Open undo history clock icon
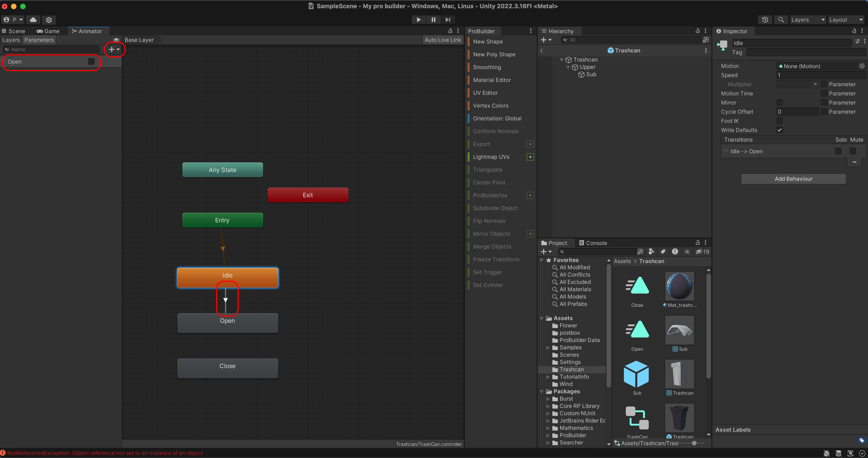868x458 pixels. 765,20
